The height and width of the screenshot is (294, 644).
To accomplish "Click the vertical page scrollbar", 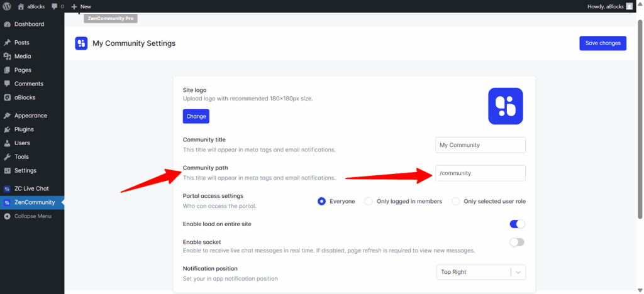I will (640, 119).
